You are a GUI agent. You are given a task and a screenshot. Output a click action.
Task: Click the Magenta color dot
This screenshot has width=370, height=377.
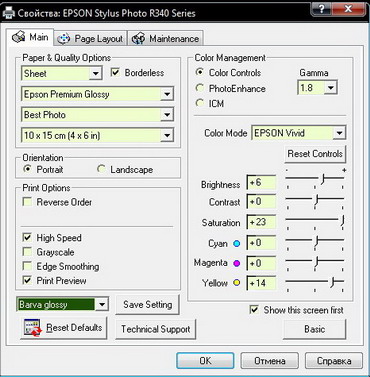(236, 263)
